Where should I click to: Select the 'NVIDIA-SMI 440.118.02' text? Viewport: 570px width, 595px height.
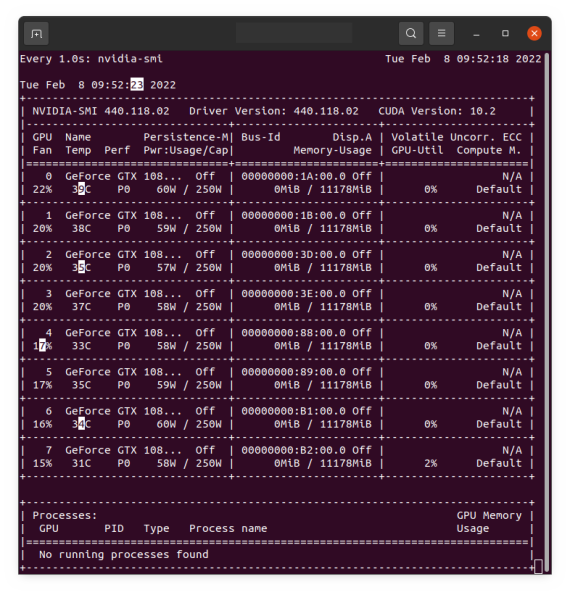[x=101, y=111]
